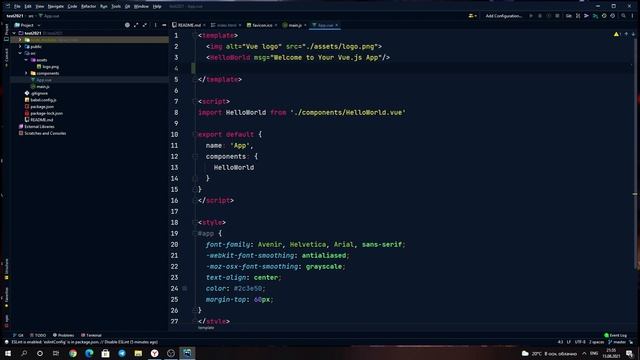Viewport: 640px width, 360px height.
Task: Open the Git menu
Action: point(127,7)
